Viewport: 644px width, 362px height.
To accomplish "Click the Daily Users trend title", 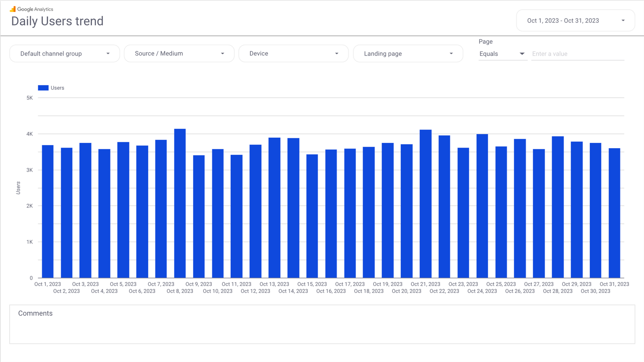I will (57, 21).
